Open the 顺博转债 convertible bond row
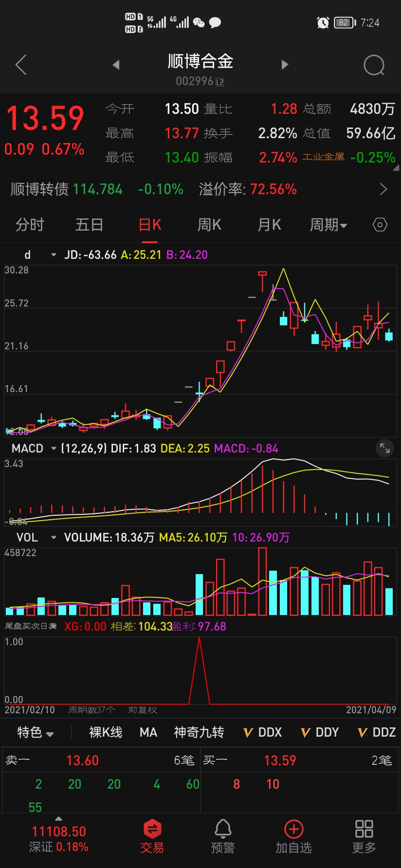401x868 pixels. coord(200,189)
